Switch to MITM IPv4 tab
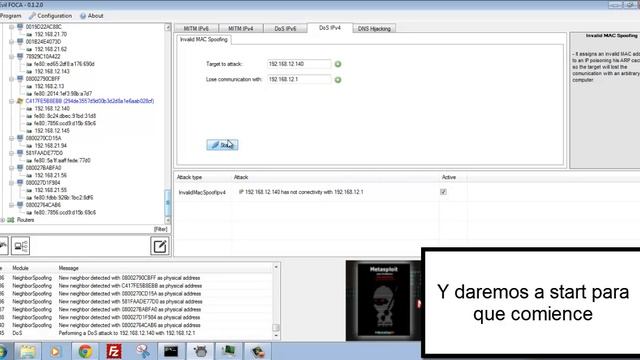The height and width of the screenshot is (360, 640). click(x=240, y=29)
